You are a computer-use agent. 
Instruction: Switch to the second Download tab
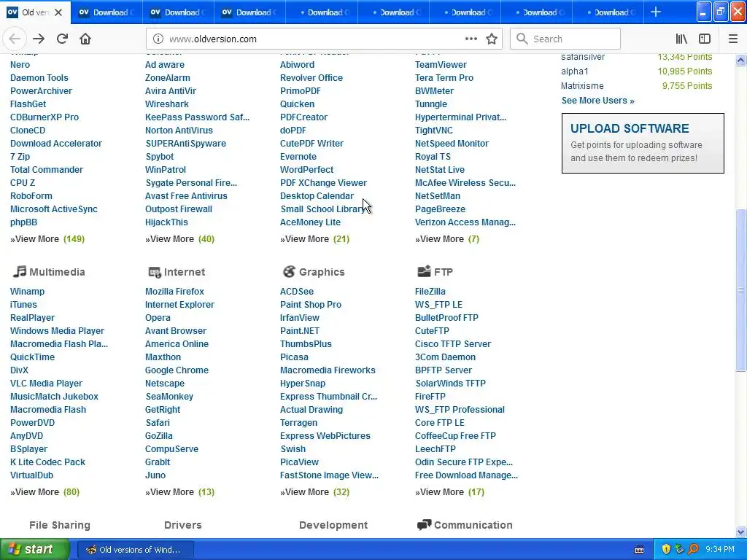[x=178, y=12]
